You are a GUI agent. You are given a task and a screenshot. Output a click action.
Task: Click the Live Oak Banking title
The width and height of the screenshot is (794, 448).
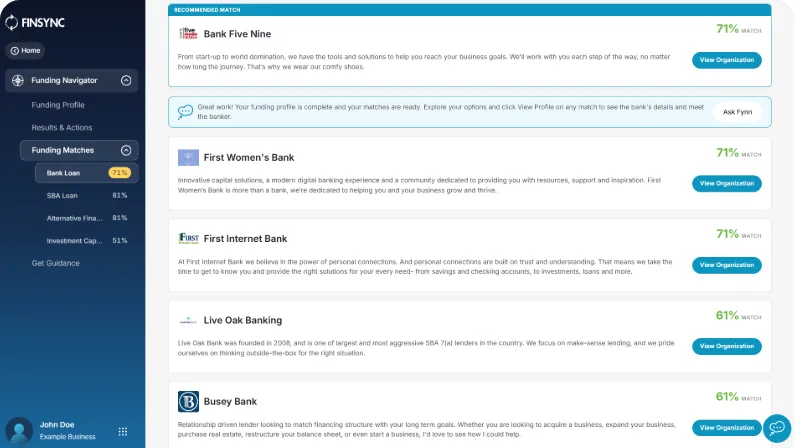pos(243,320)
